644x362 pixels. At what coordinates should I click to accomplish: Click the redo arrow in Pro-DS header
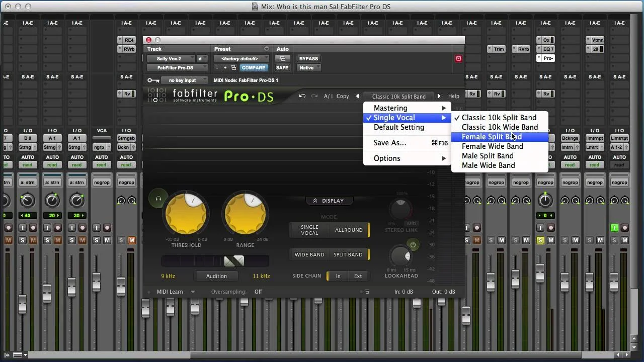pos(313,96)
